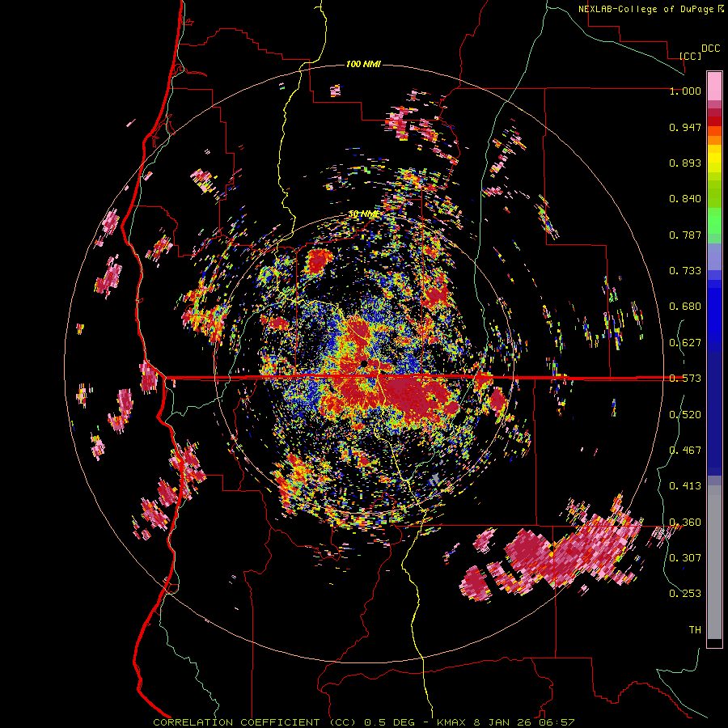
Task: Click the 0.360 scale value
Action: point(685,523)
